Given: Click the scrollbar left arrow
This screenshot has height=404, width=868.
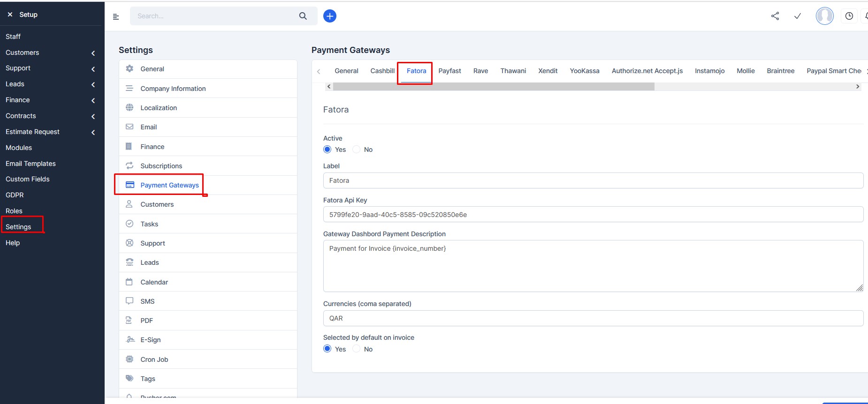Looking at the screenshot, I should [329, 86].
